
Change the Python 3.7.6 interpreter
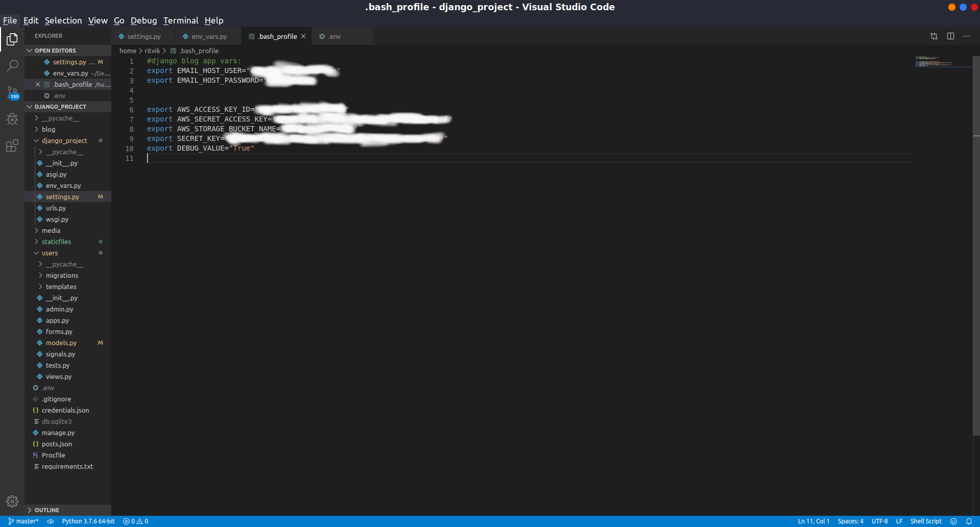point(88,521)
